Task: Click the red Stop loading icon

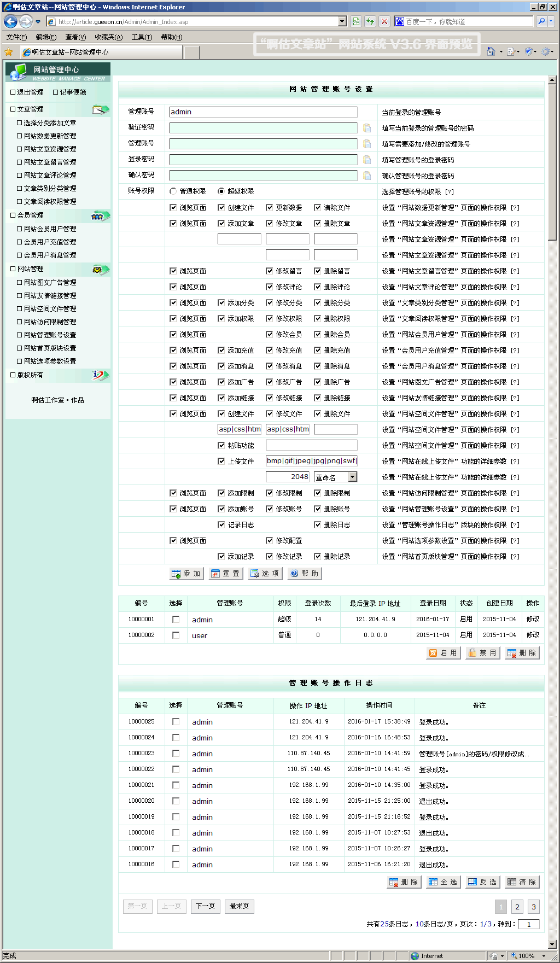Action: point(384,21)
